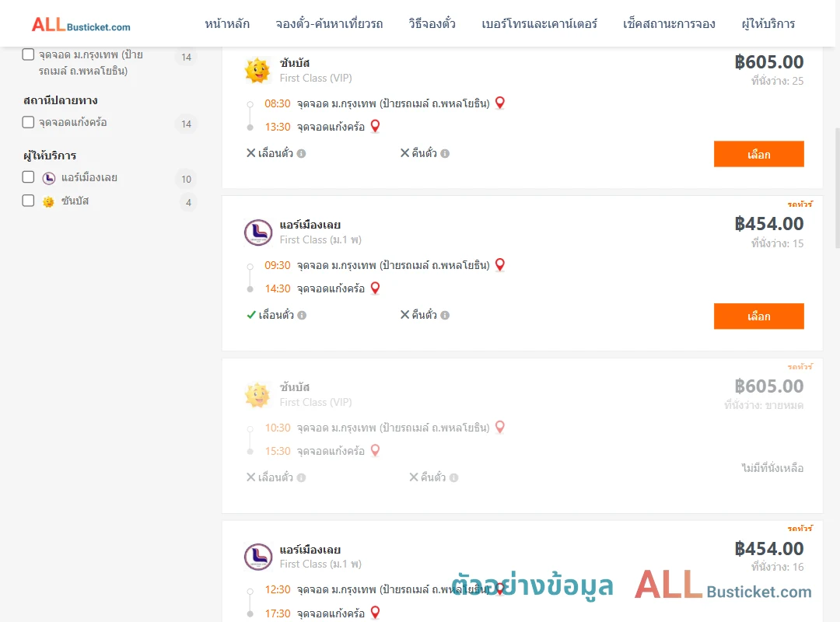
Task: Click the page vertical scrollbar
Action: pos(838,187)
